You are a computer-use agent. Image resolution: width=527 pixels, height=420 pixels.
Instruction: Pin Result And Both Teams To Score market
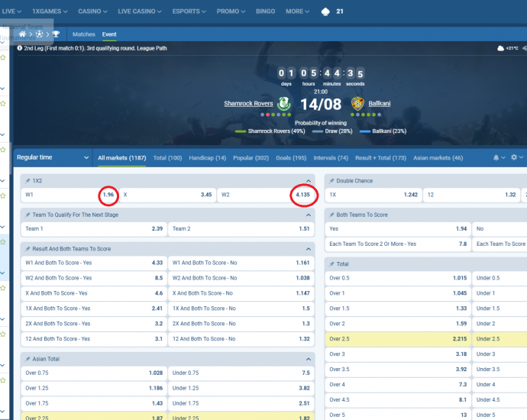click(27, 249)
